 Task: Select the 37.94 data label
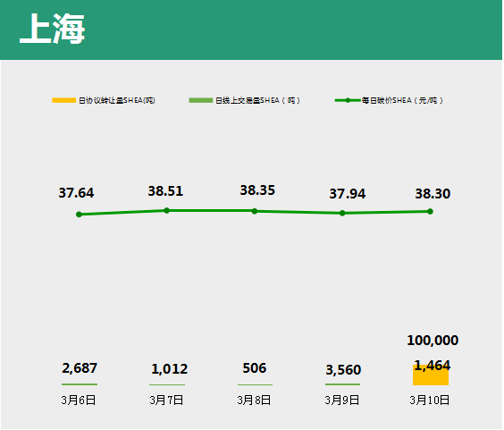click(347, 194)
